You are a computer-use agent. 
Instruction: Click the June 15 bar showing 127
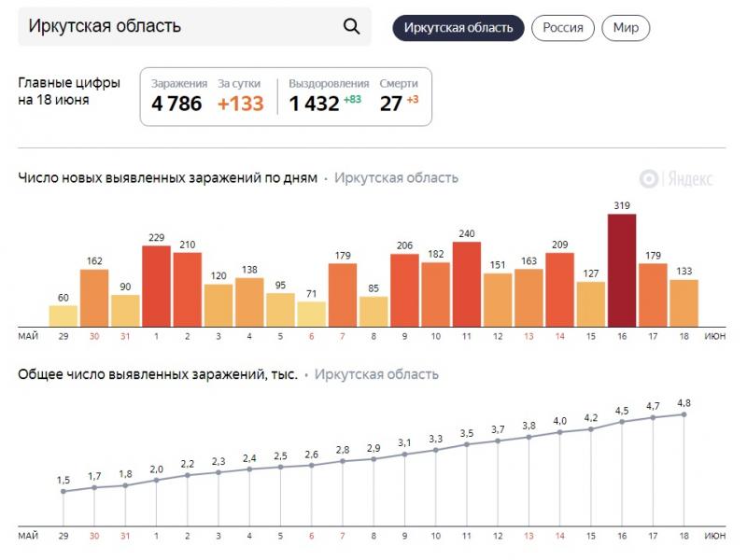591,304
